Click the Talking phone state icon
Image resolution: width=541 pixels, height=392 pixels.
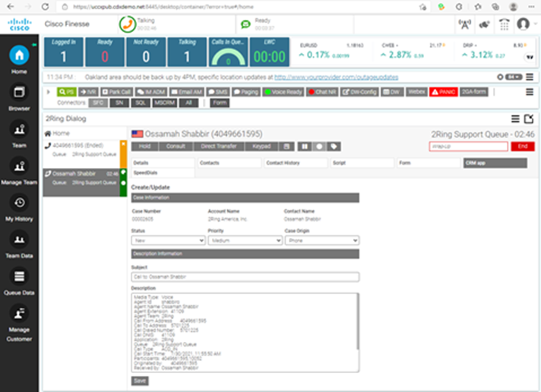pyautogui.click(x=128, y=24)
